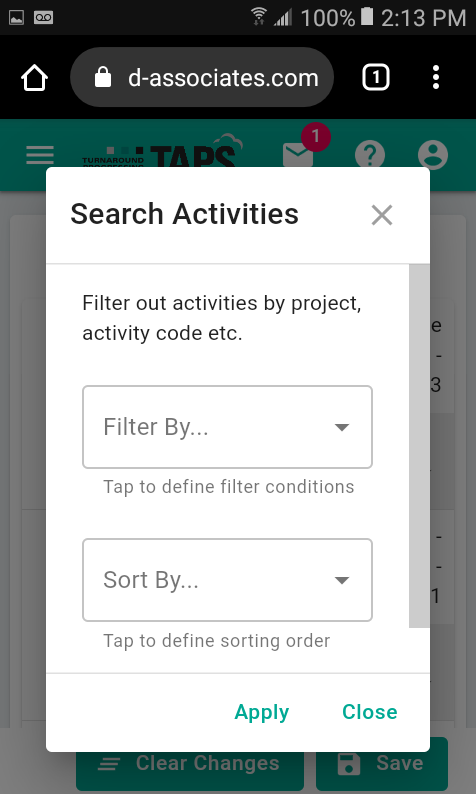Screen dimensions: 476x794
Task: Open the browser three-dot overflow menu
Action: [x=436, y=77]
